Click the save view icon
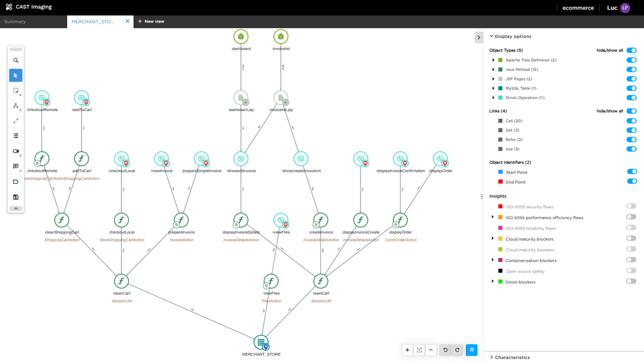The width and height of the screenshot is (644, 362). click(16, 197)
